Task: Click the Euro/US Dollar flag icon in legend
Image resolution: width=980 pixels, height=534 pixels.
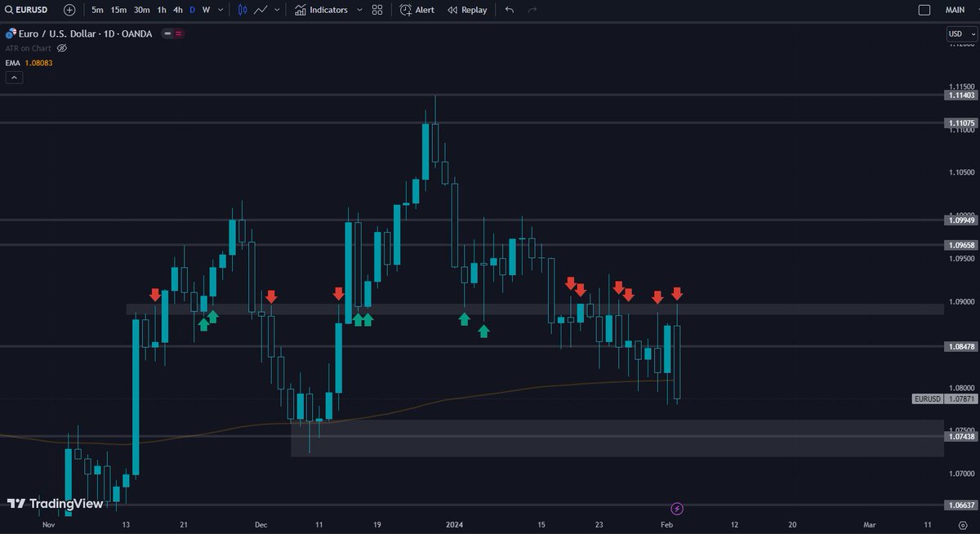Action: [11, 33]
